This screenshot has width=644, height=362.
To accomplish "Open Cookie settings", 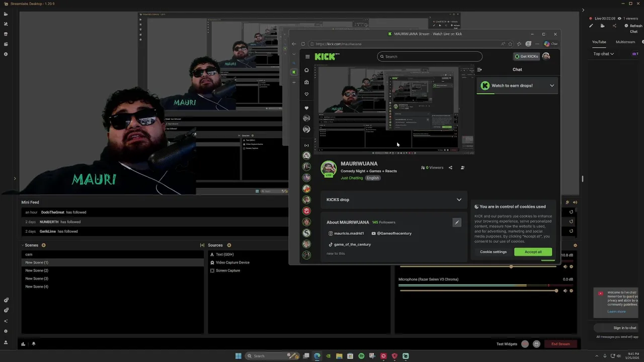I will point(493,252).
